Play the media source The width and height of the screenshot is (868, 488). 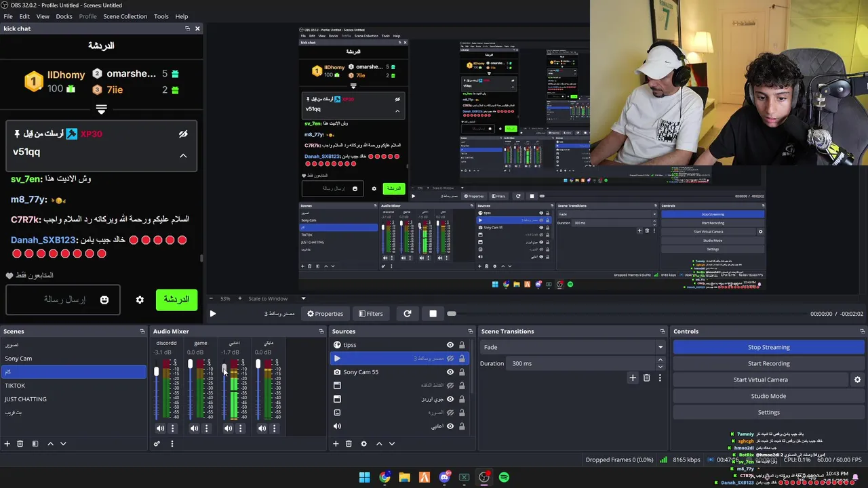point(212,314)
